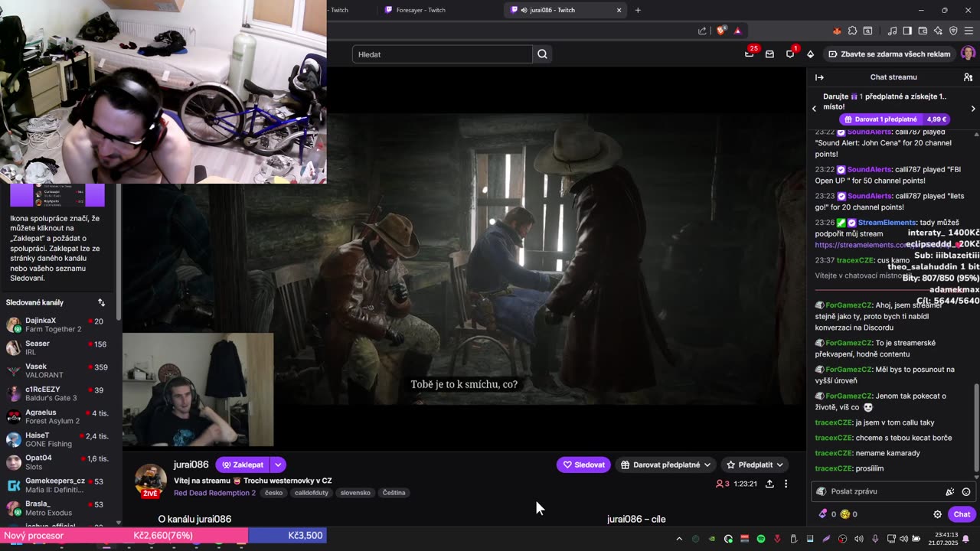This screenshot has width=980, height=551.
Task: Open Windows notifications bell
Action: 965,539
